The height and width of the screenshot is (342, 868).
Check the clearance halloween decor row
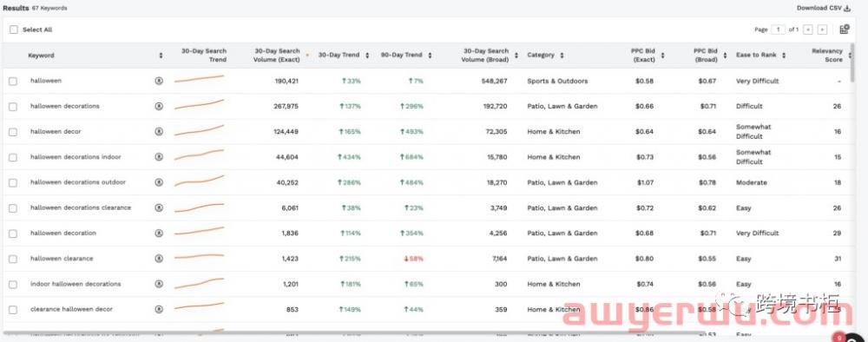click(13, 310)
